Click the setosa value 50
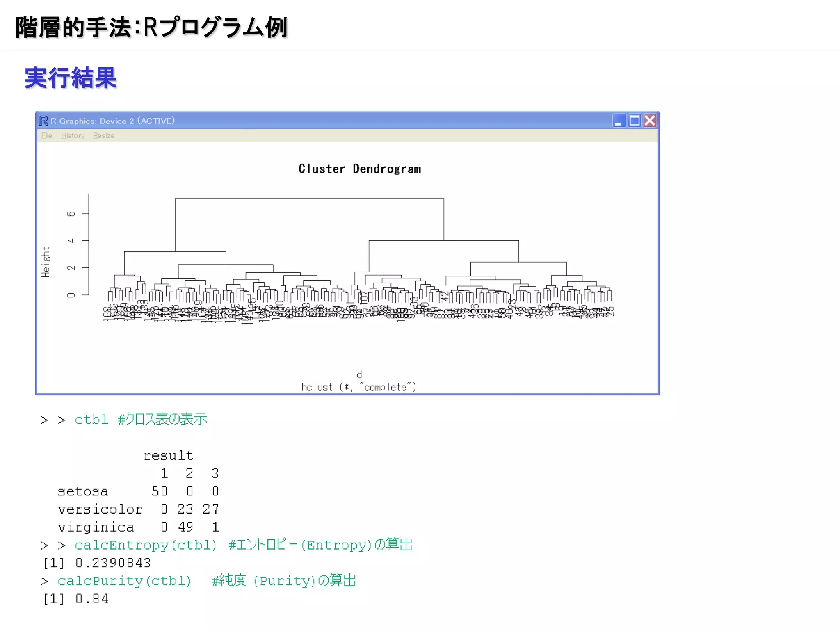This screenshot has width=840, height=630. [x=160, y=491]
